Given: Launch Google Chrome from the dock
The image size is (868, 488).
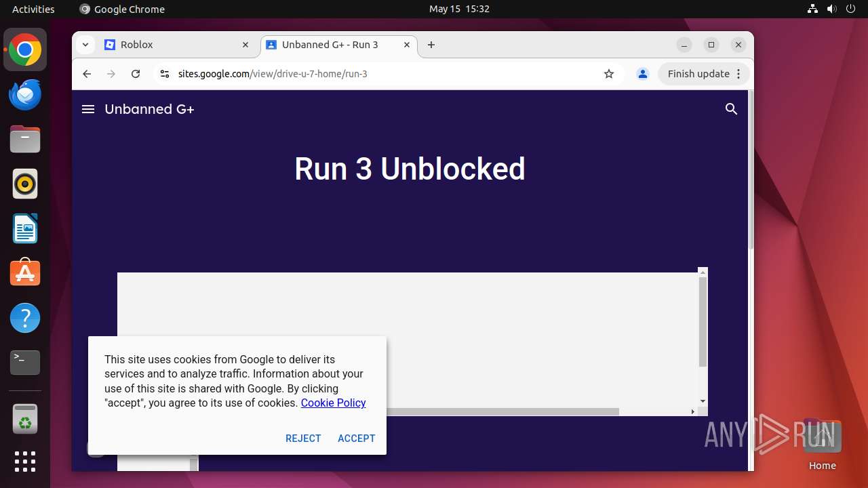Looking at the screenshot, I should click(x=25, y=49).
